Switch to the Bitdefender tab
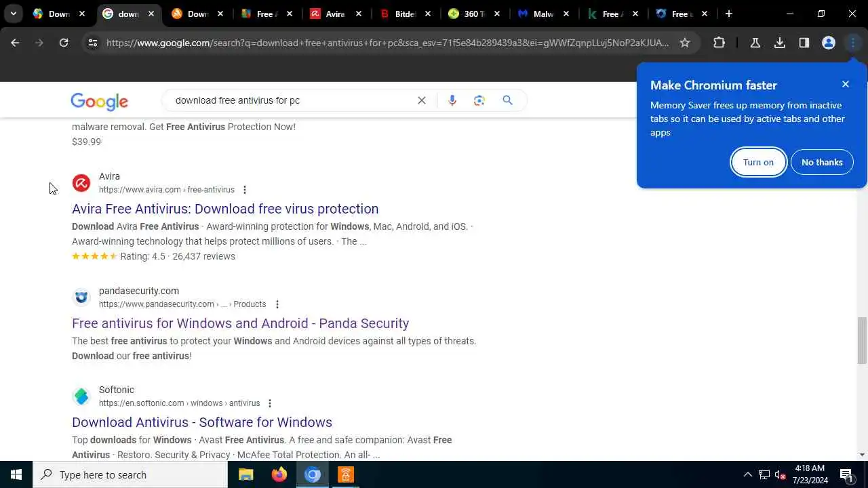 (405, 14)
